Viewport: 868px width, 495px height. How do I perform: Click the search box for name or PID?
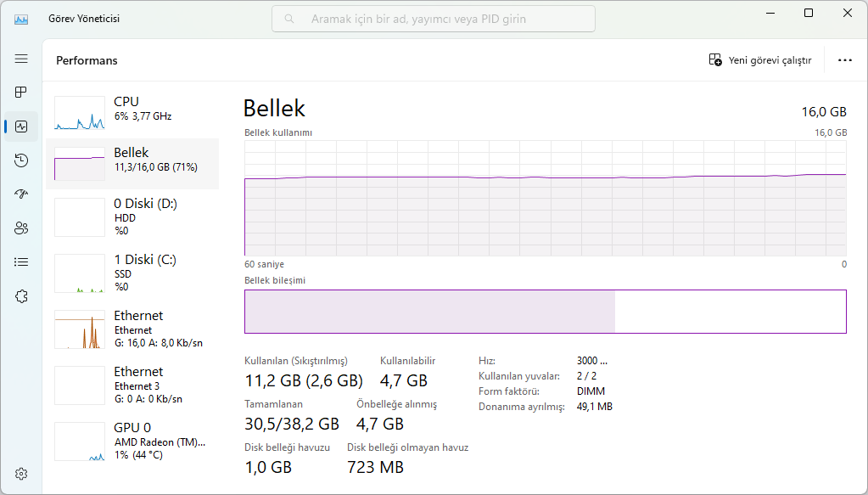(x=434, y=19)
